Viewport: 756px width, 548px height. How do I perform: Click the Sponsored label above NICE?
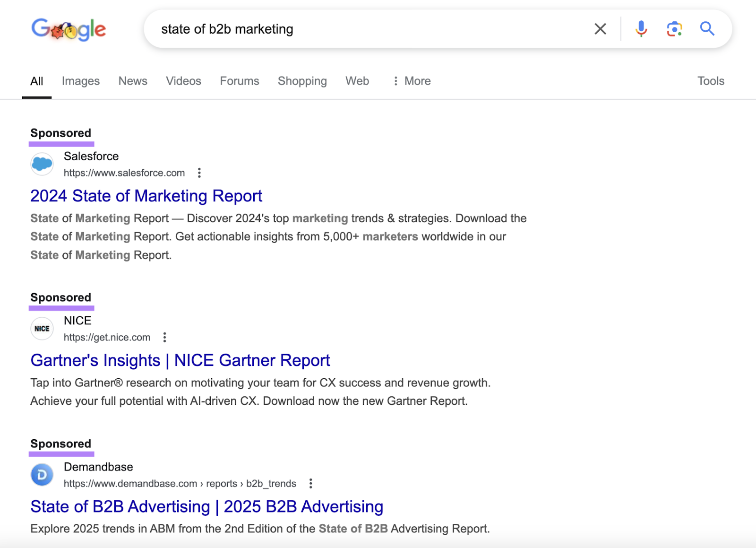[x=61, y=298]
